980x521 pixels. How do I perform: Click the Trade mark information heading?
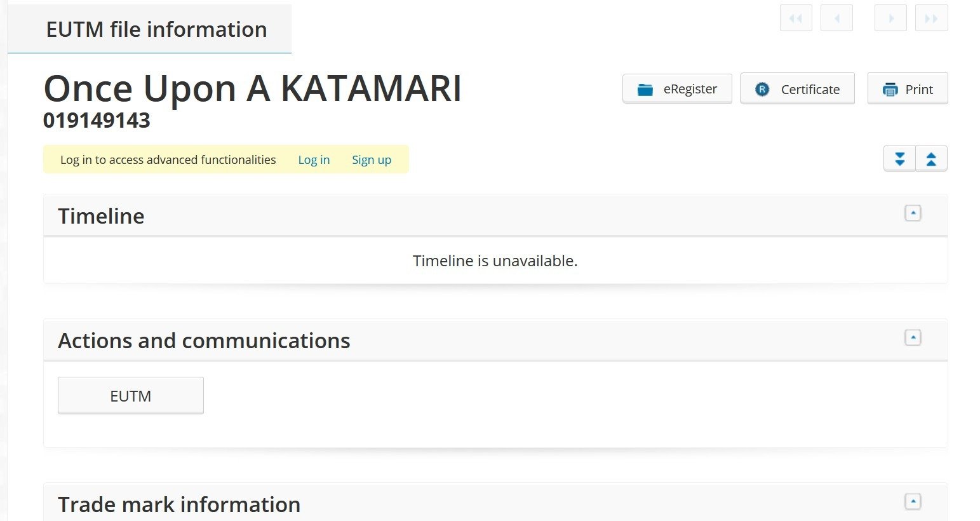[179, 504]
